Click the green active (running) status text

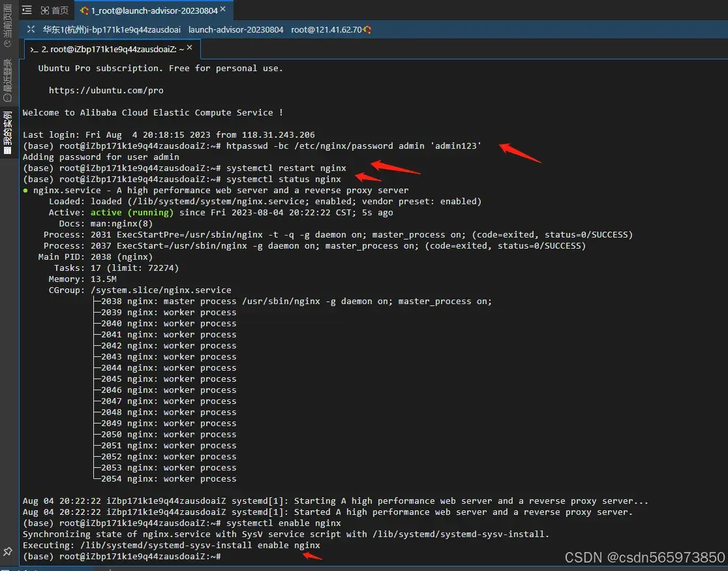(x=132, y=212)
